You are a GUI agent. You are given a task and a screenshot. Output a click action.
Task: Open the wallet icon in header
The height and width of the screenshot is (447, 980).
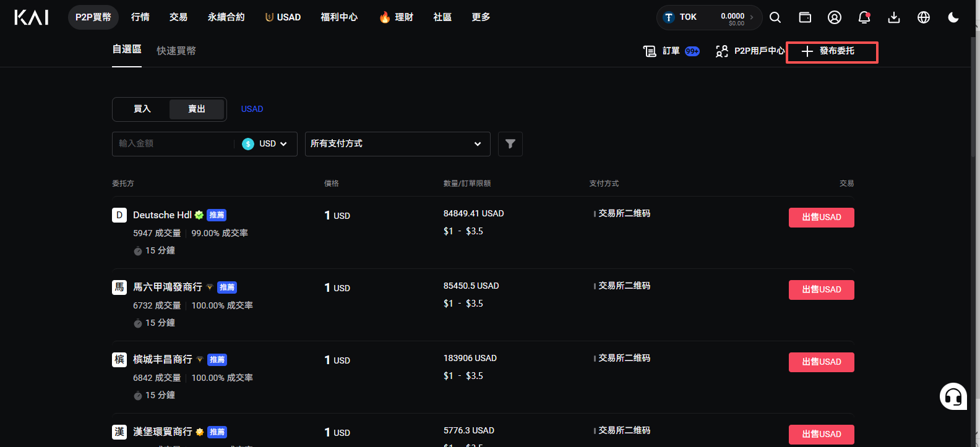click(x=805, y=17)
